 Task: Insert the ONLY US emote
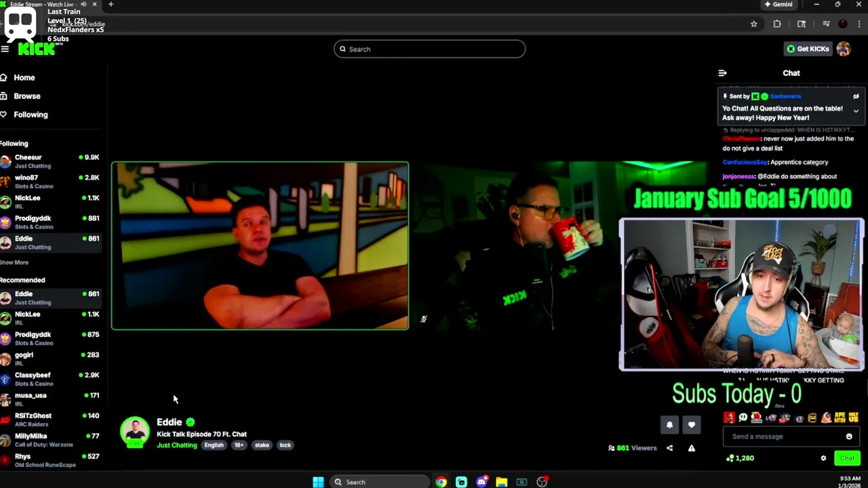point(852,418)
